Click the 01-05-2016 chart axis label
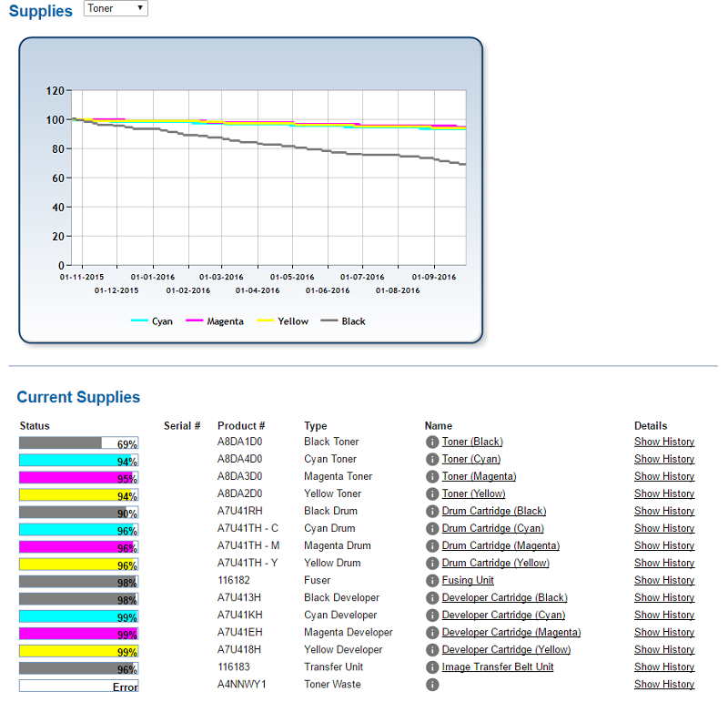728x702 pixels. coord(292,277)
